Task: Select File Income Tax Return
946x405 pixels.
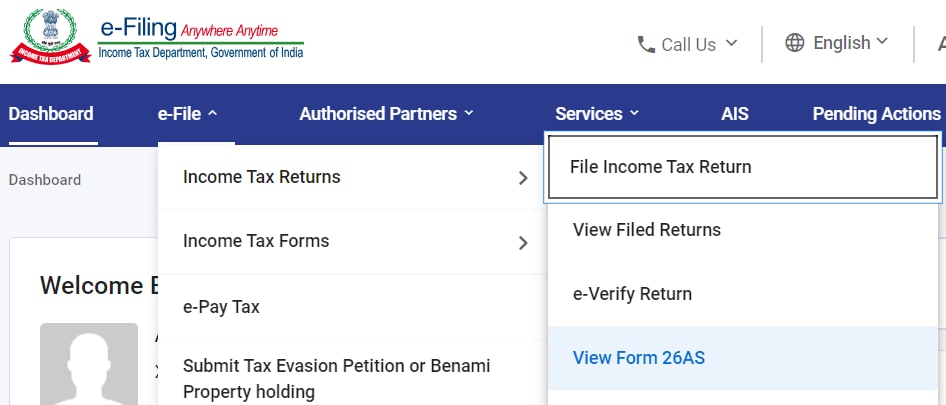Action: click(x=660, y=167)
